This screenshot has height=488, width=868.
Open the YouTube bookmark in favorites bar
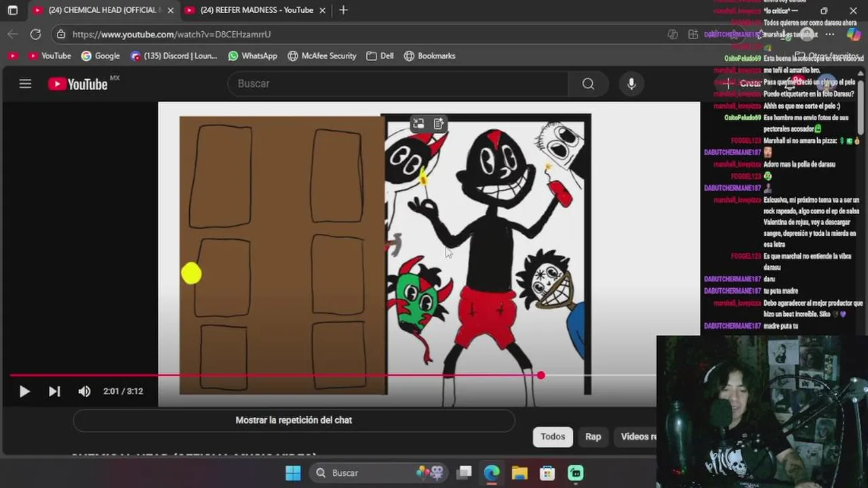click(x=49, y=56)
